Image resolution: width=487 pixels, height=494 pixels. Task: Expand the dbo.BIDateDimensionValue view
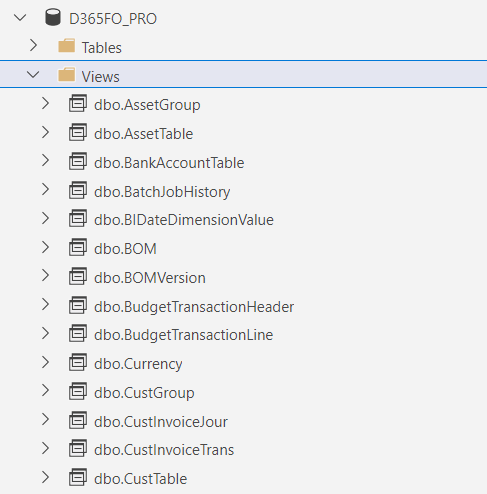pos(46,218)
